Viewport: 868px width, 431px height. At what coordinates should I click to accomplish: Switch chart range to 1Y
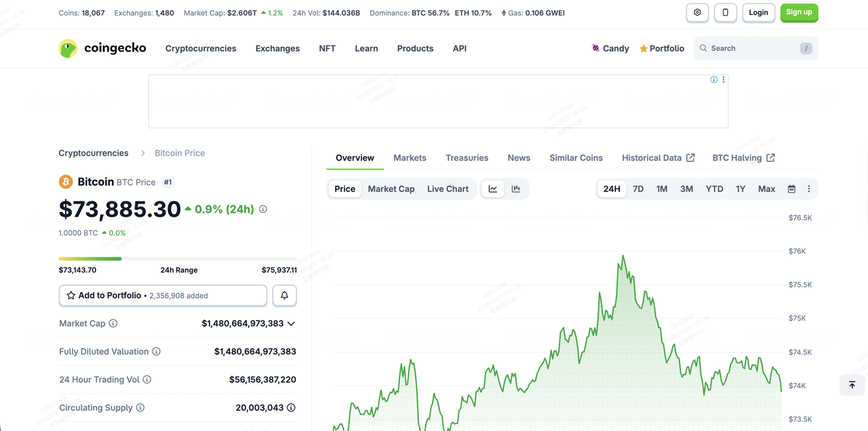coord(741,189)
